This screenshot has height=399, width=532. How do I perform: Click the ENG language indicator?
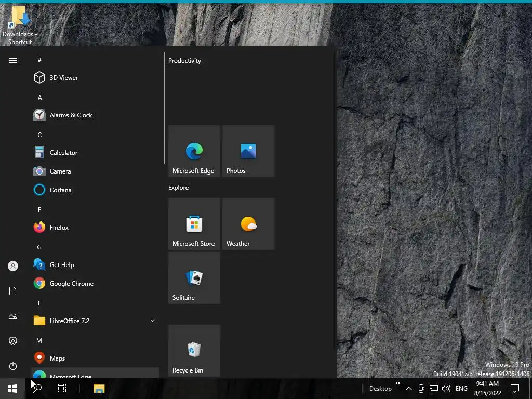coord(461,389)
